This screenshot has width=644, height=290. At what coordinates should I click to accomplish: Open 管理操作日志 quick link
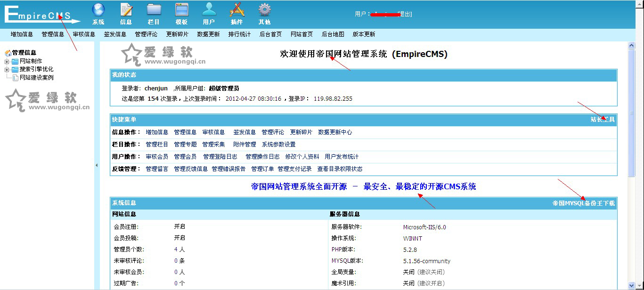(x=262, y=157)
